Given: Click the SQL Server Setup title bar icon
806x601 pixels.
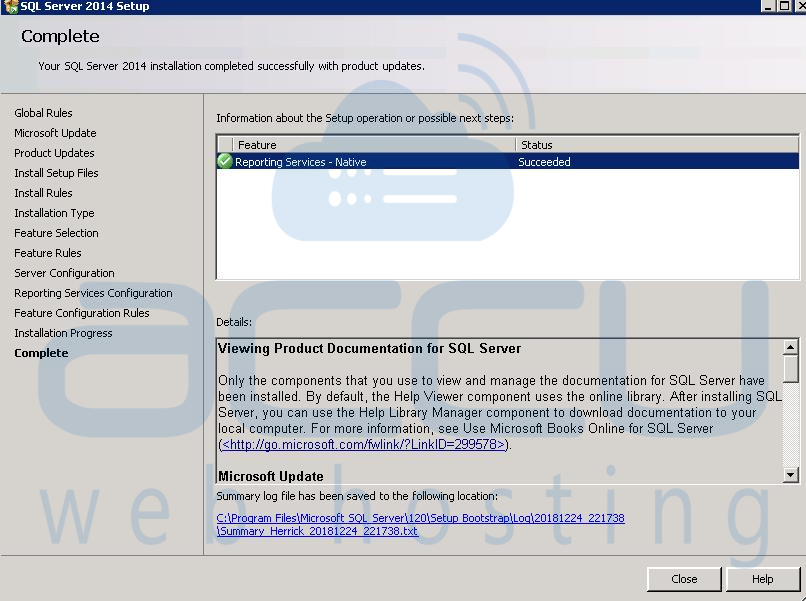Looking at the screenshot, I should (10, 6).
